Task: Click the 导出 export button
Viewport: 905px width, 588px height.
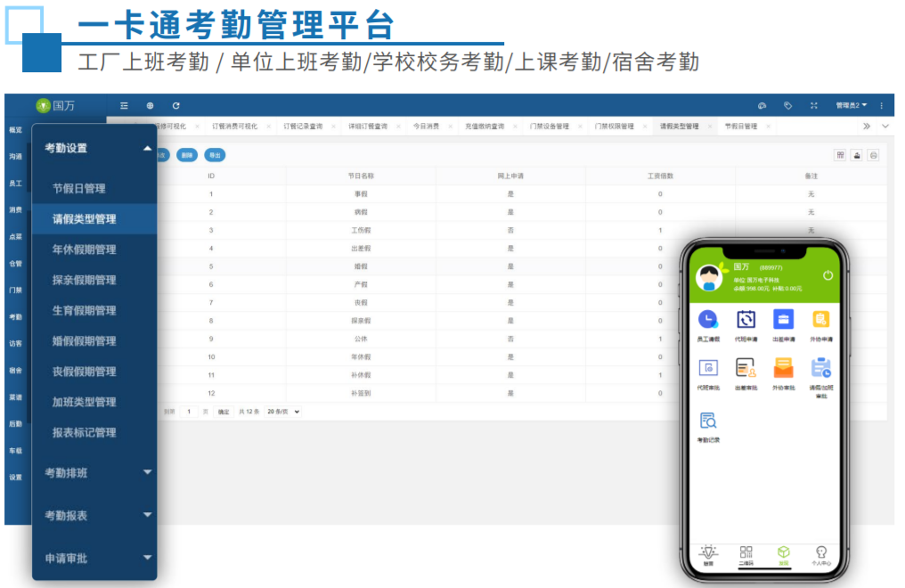Action: coord(214,155)
